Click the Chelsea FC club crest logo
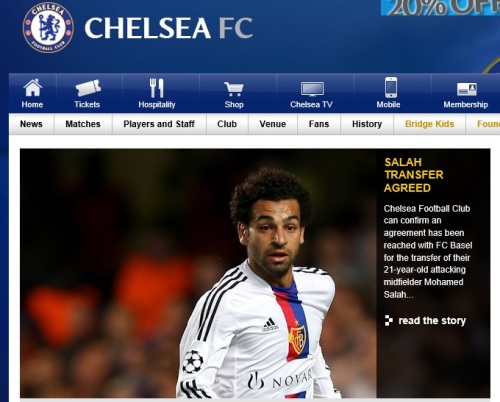Viewport: 500px width, 402px height. pos(48,27)
